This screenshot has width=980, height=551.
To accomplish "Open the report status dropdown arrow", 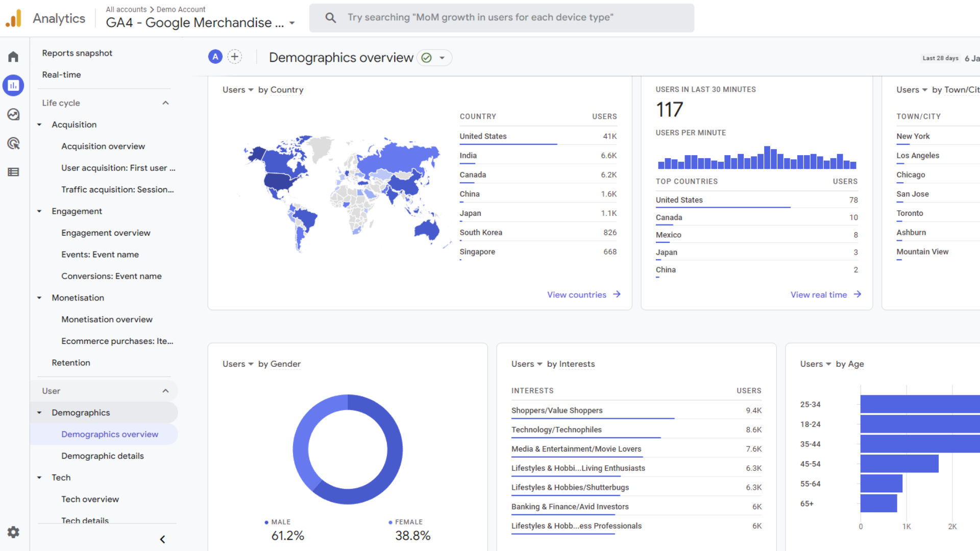I will (x=442, y=58).
